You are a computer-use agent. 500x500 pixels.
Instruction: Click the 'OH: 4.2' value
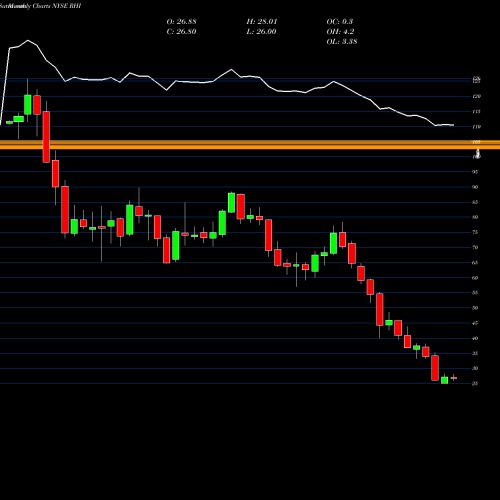tap(340, 32)
